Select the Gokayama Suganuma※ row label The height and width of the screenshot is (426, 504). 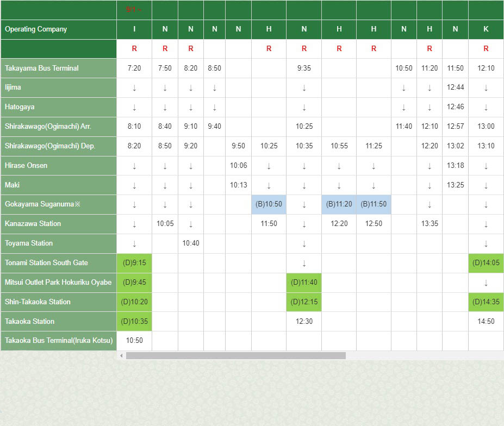[58, 204]
